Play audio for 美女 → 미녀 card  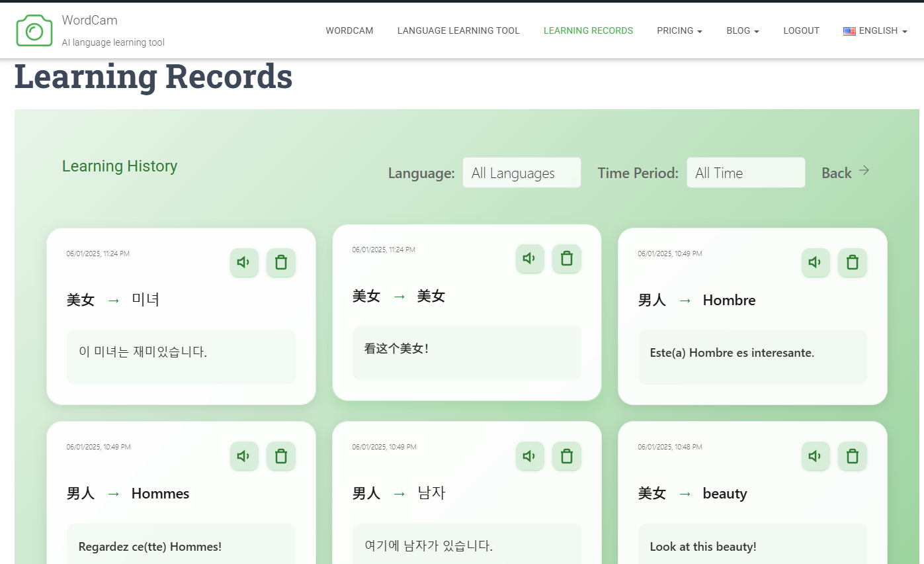tap(244, 263)
